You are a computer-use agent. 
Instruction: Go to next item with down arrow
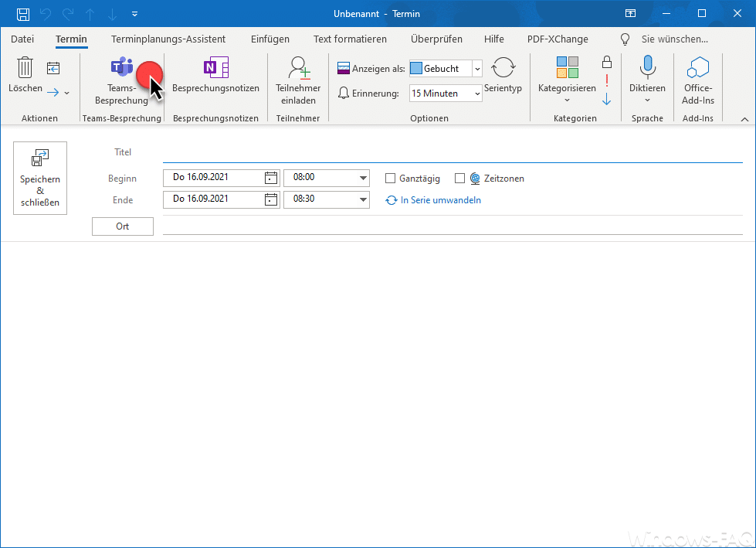coord(112,14)
